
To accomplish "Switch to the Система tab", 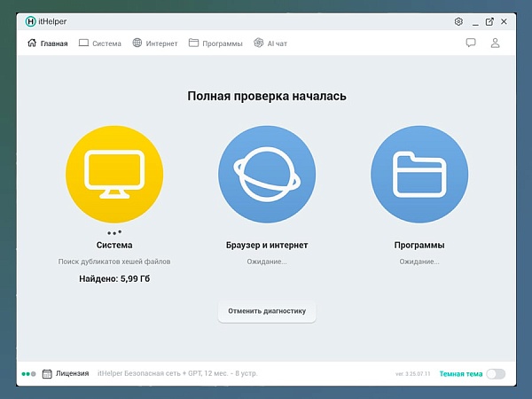I will [100, 43].
